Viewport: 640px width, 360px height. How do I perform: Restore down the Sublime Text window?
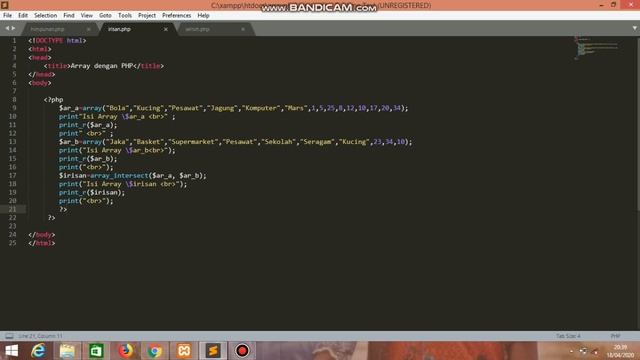613,5
